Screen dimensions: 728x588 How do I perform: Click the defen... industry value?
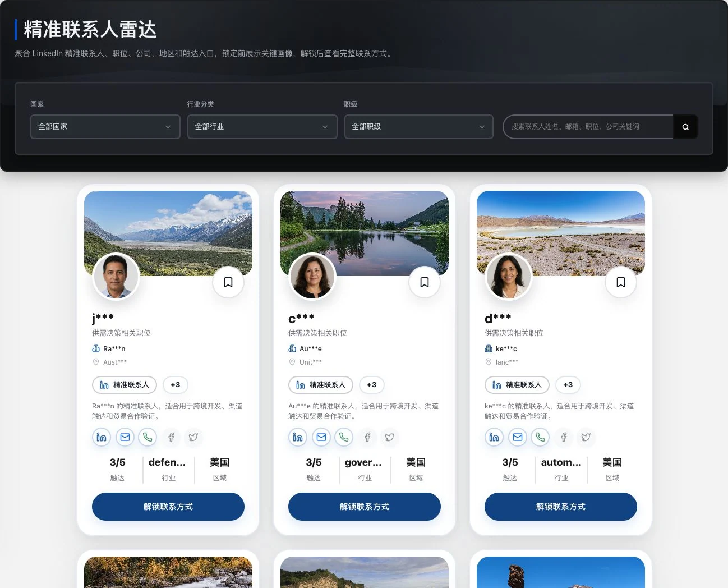(167, 462)
